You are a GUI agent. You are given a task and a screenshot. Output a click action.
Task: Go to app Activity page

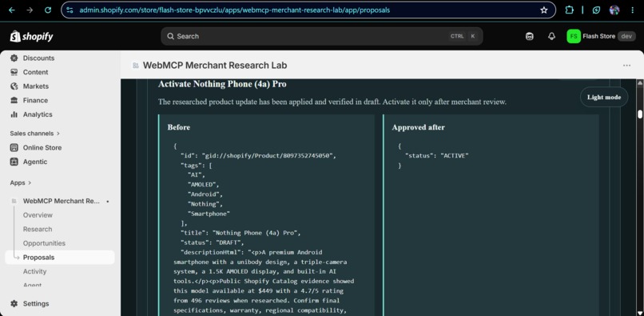[34, 271]
